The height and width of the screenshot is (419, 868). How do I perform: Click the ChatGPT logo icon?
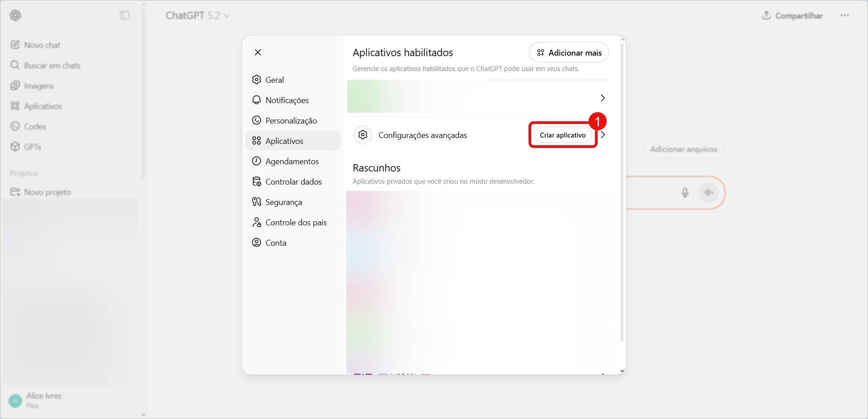tap(15, 15)
